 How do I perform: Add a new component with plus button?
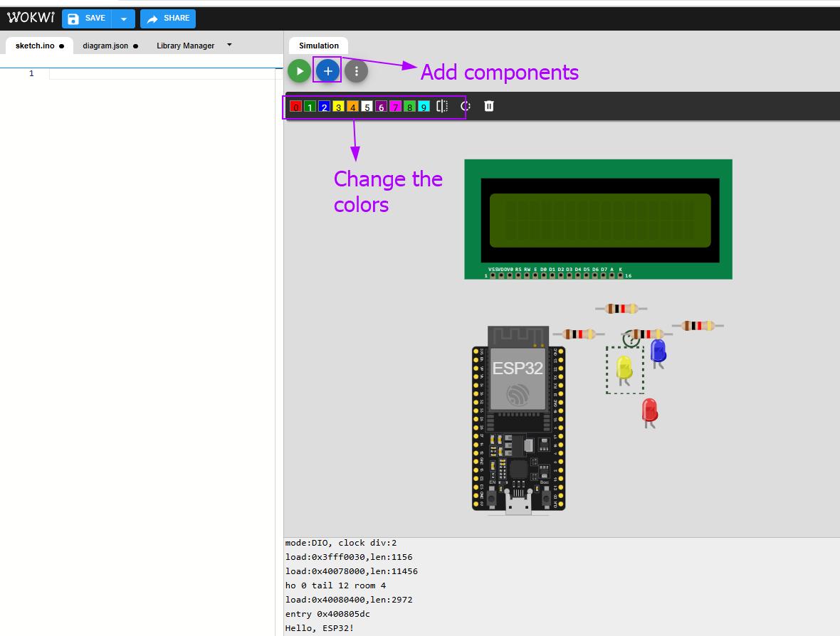[328, 70]
